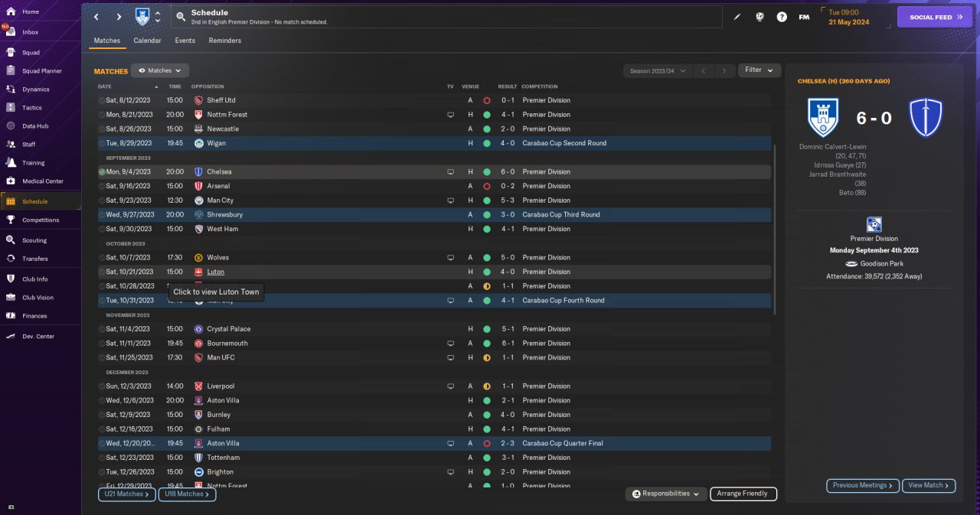Switch to the Events tab
980x515 pixels.
[x=185, y=41]
